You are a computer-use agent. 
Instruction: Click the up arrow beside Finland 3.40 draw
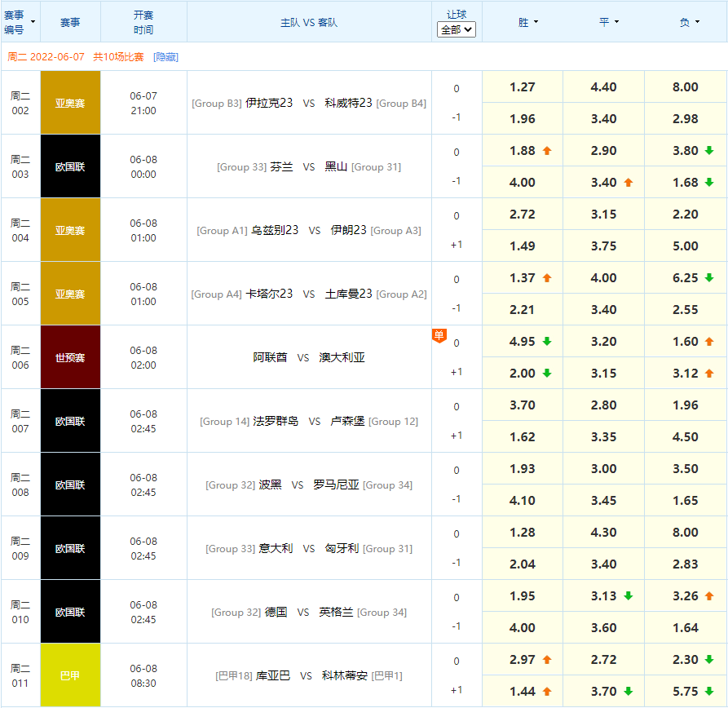(x=629, y=183)
